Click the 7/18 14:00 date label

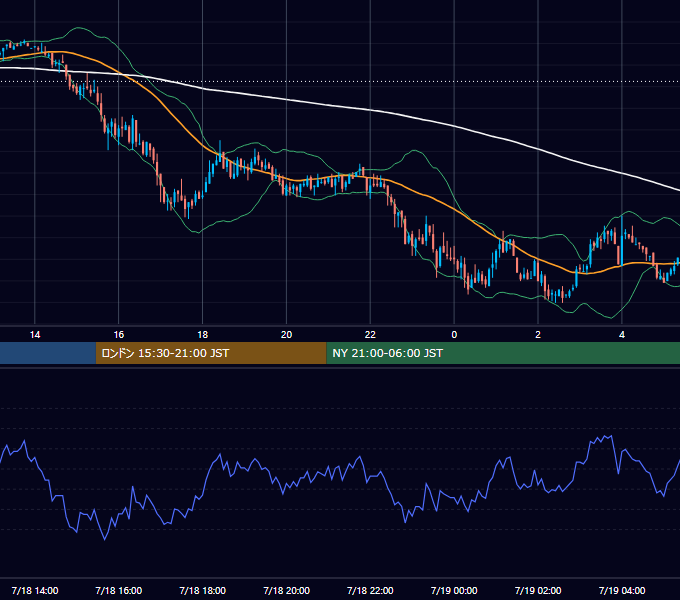point(35,590)
